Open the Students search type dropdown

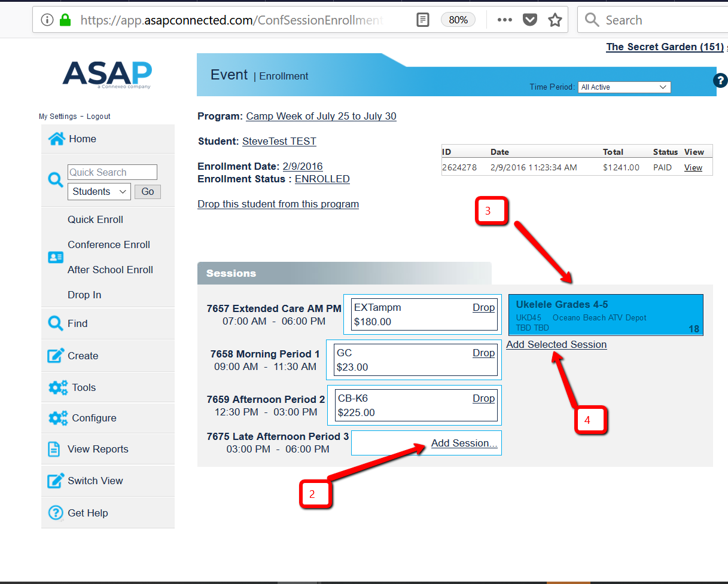click(99, 192)
